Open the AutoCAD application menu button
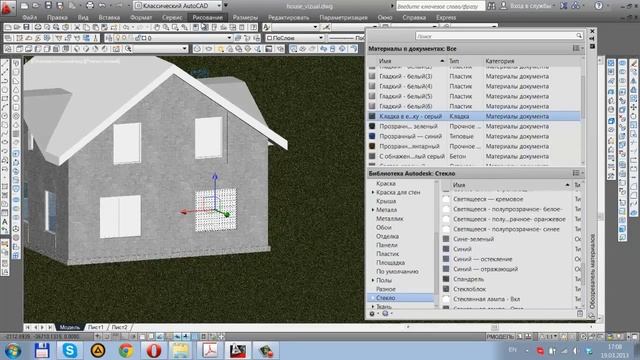 (7, 7)
